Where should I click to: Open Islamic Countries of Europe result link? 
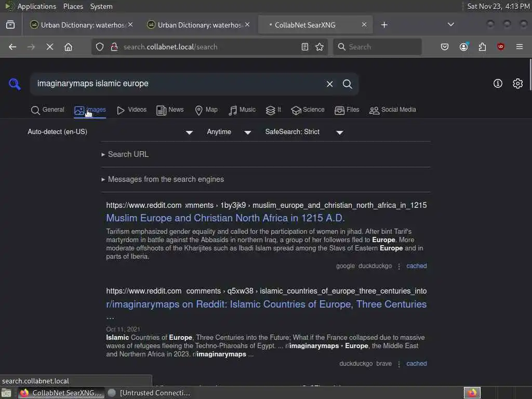pos(267,304)
